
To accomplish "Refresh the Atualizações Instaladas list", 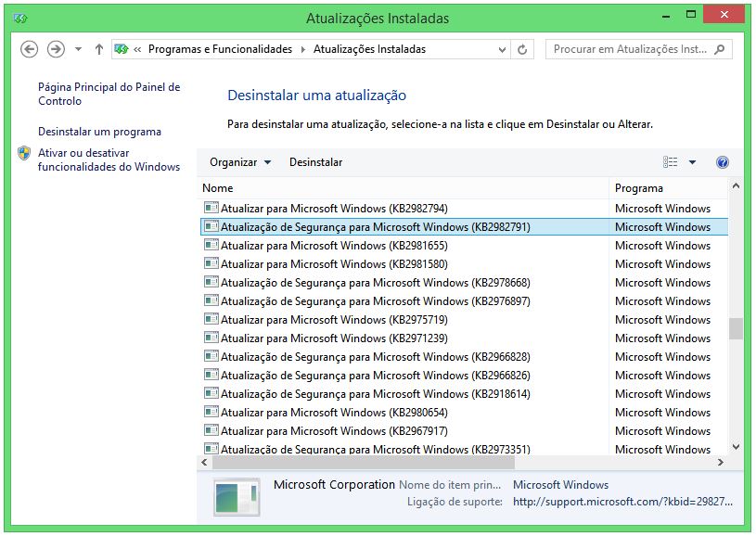I will pyautogui.click(x=522, y=50).
